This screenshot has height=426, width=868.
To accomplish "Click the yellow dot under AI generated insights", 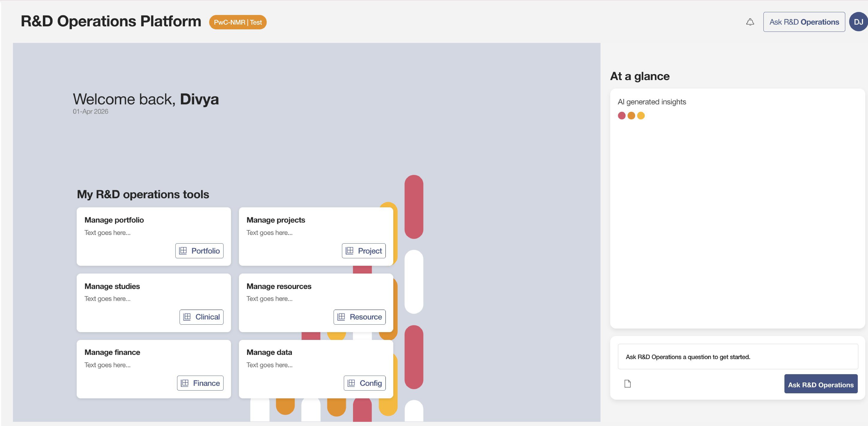I will (641, 116).
